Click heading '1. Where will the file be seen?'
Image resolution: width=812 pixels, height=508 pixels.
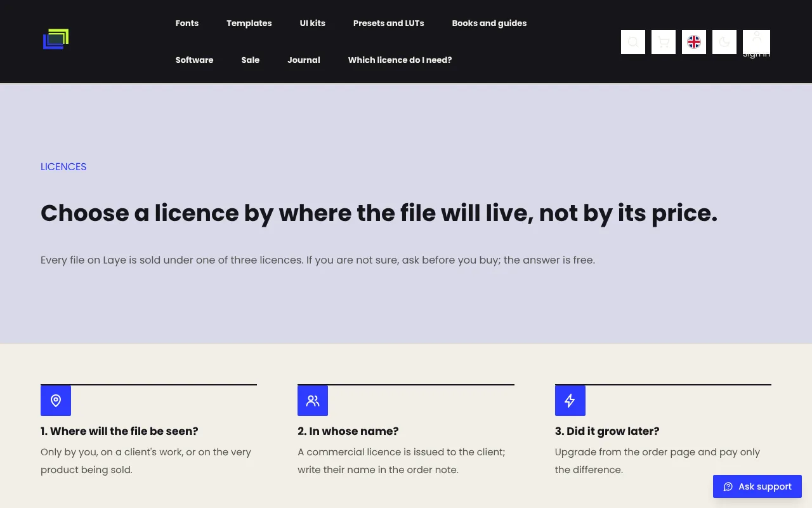(x=119, y=431)
